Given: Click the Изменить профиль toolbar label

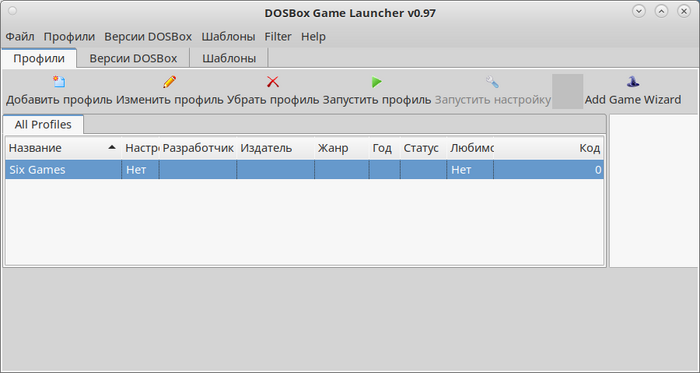Looking at the screenshot, I should click(x=170, y=99).
